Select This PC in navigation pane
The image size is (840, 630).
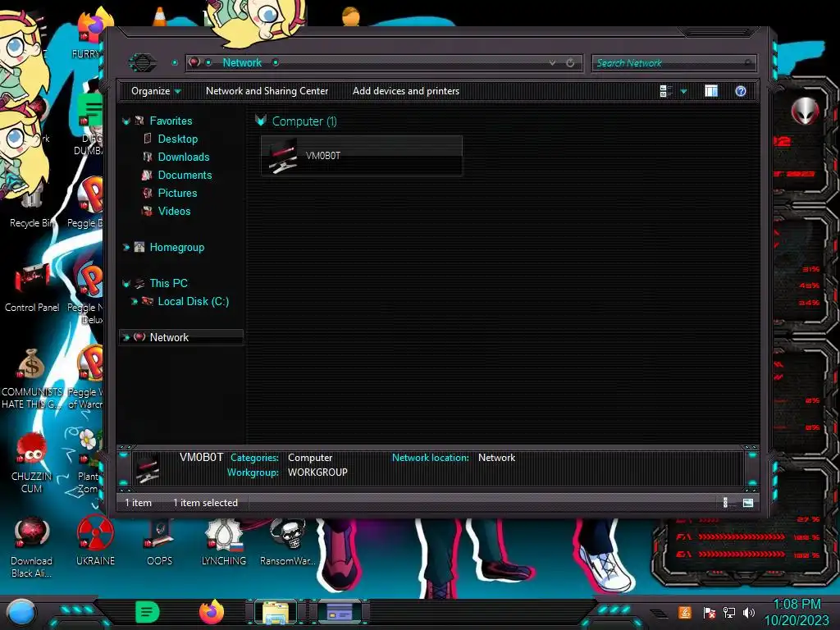169,283
